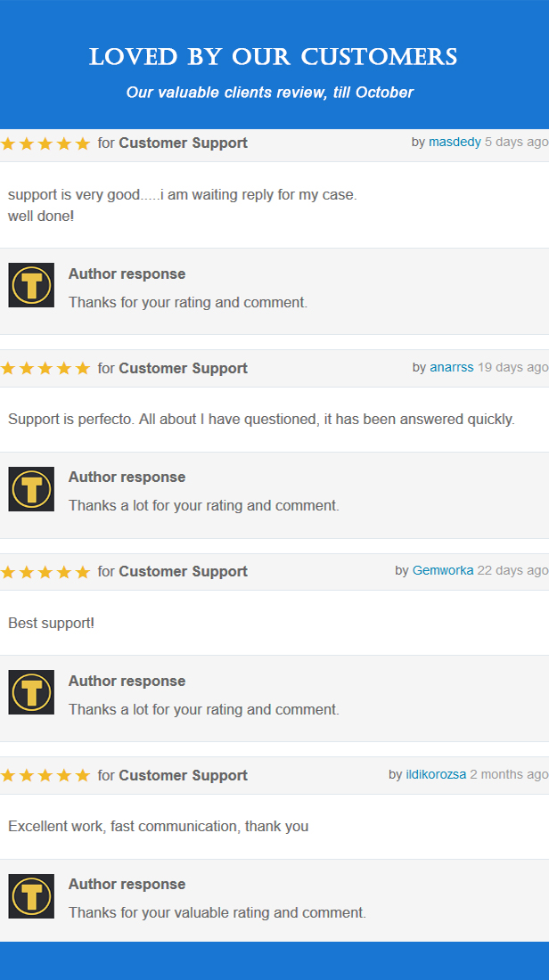Image resolution: width=549 pixels, height=980 pixels.
Task: Click author avatar under ildikorozsa review
Action: [x=31, y=895]
